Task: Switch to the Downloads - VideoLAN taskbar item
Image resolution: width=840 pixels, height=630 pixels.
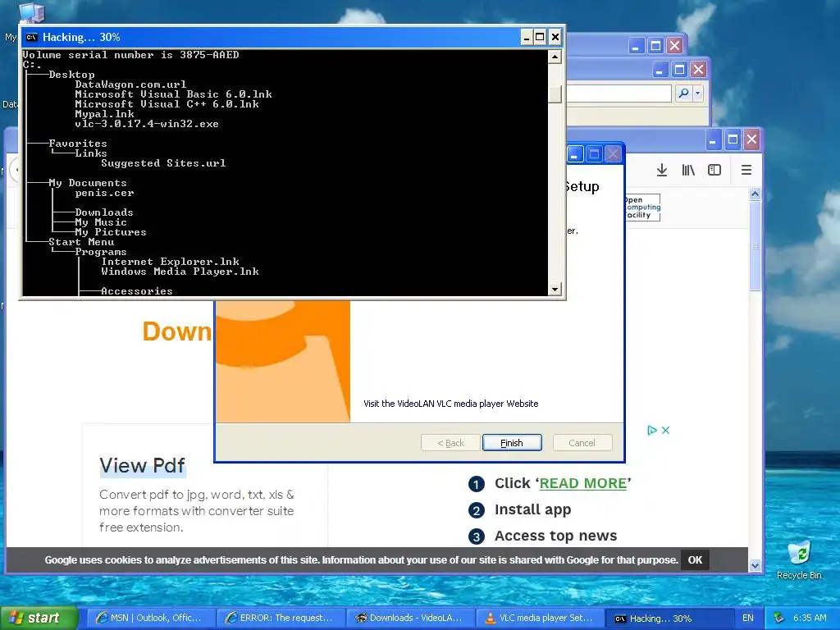Action: click(x=410, y=618)
